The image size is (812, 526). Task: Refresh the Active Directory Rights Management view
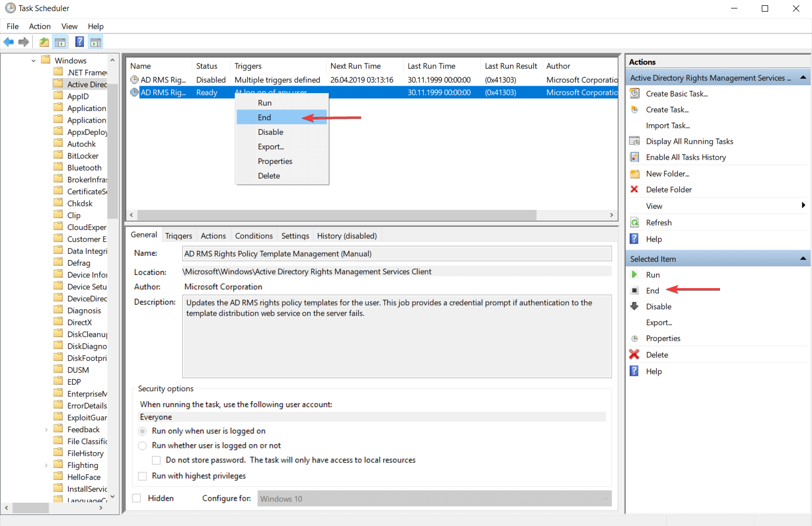tap(658, 222)
